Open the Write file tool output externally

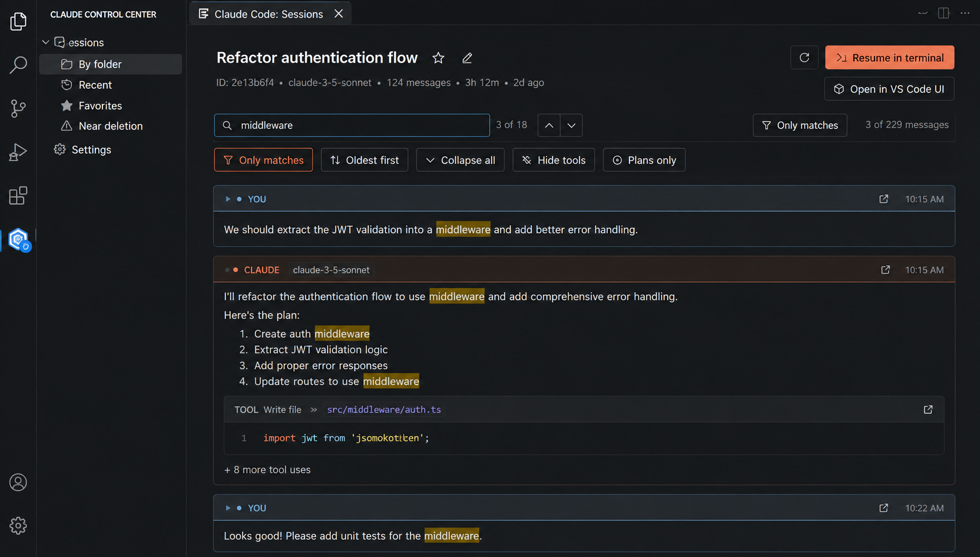click(928, 410)
